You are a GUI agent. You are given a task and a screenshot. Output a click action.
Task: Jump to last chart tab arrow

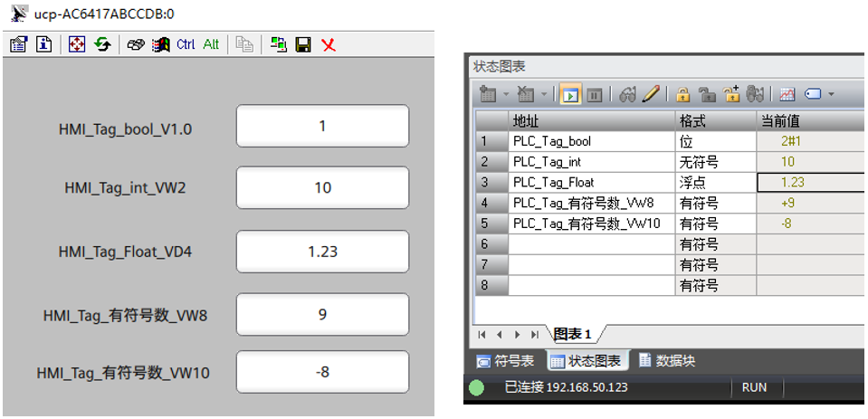534,335
